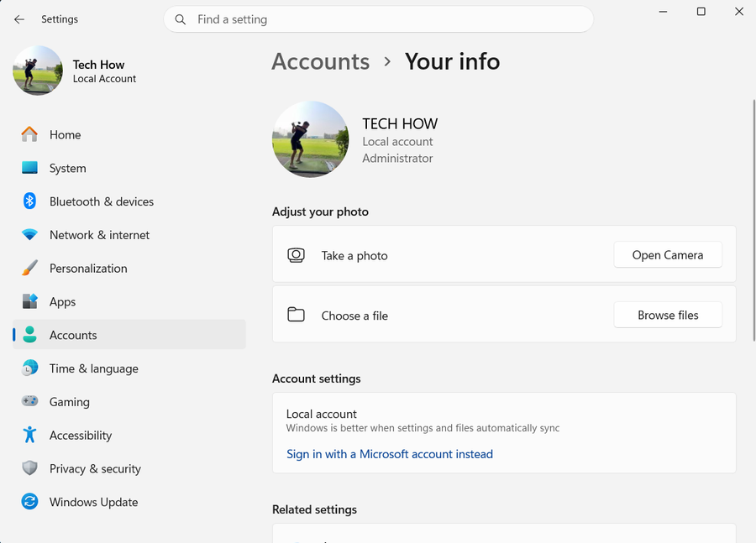The image size is (756, 543).
Task: Click the Tech How name in the sidebar
Action: (98, 65)
